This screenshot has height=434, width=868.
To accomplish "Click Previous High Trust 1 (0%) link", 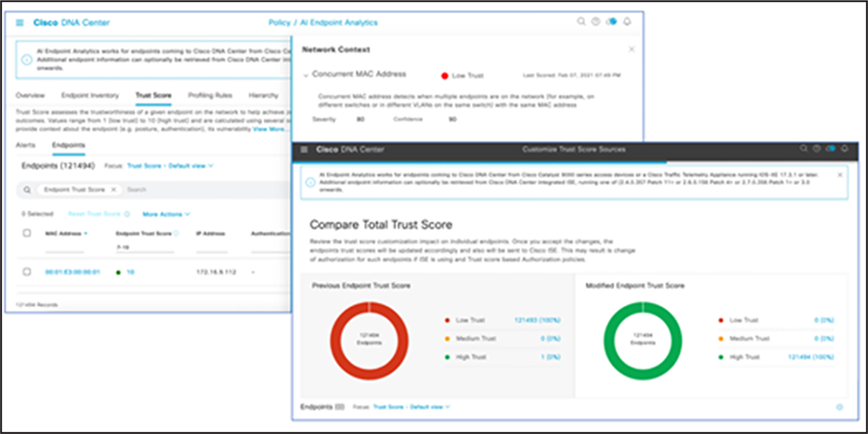I will pyautogui.click(x=551, y=357).
